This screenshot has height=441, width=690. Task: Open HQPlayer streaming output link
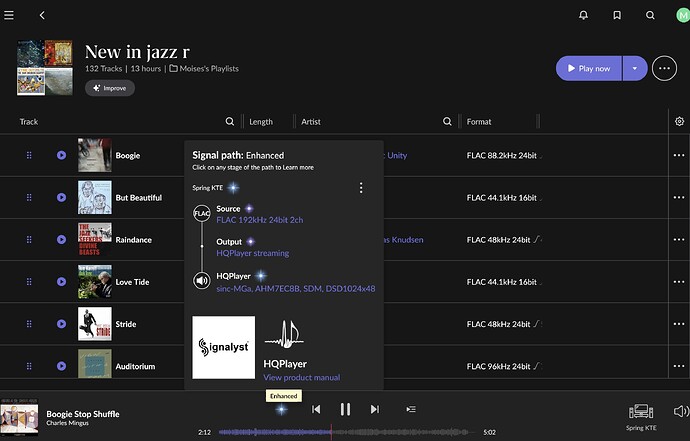(253, 253)
